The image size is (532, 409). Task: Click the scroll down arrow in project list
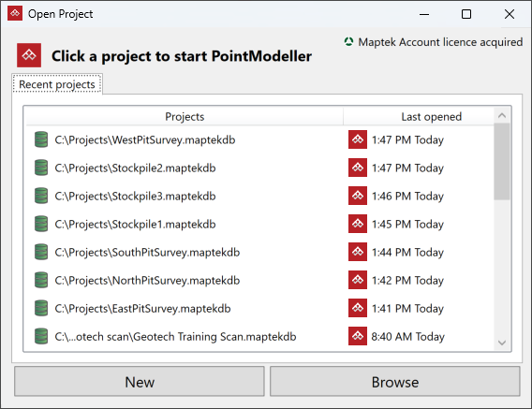tap(502, 343)
